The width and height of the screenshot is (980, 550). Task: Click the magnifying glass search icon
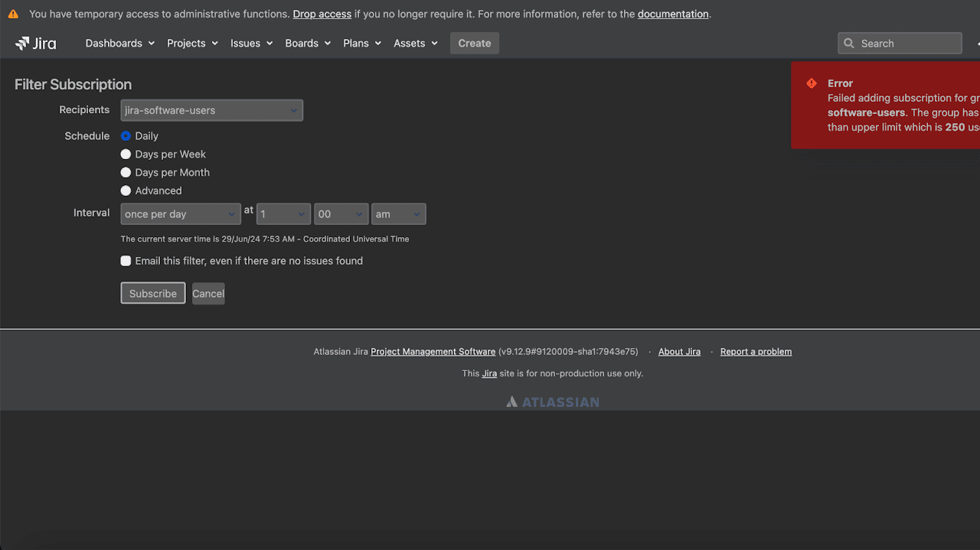(x=848, y=43)
